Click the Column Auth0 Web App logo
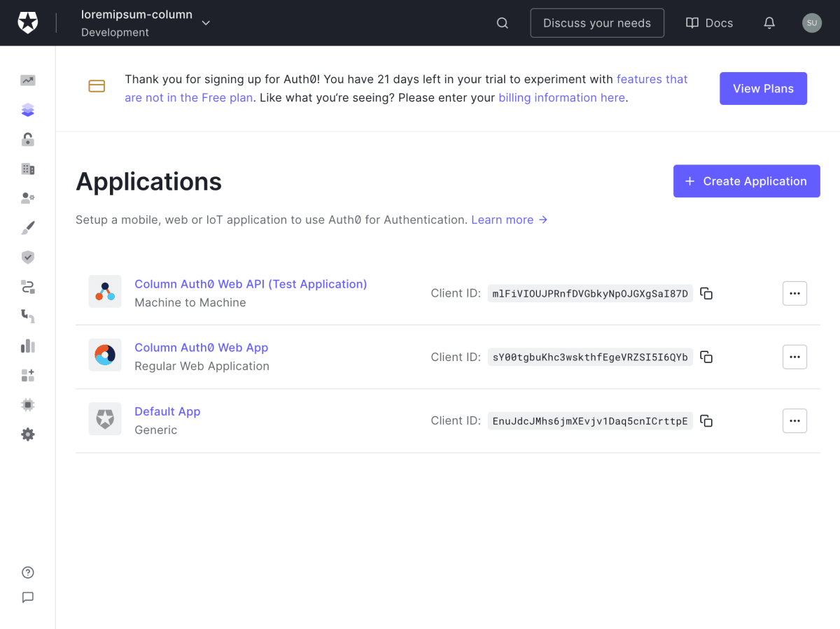Viewport: 840px width, 629px height. click(105, 355)
